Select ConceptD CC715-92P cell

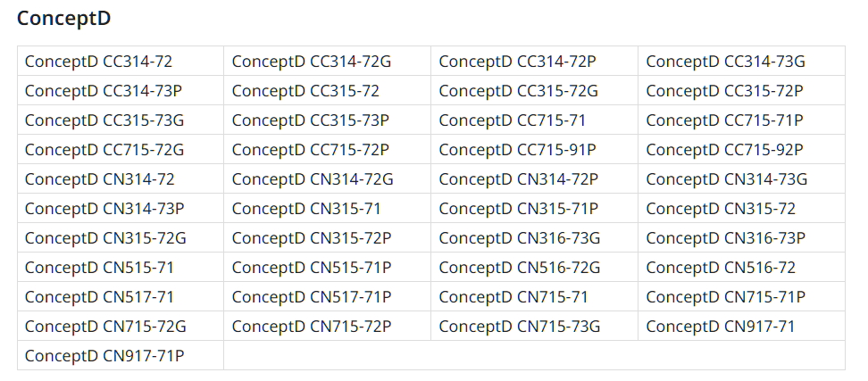click(741, 149)
